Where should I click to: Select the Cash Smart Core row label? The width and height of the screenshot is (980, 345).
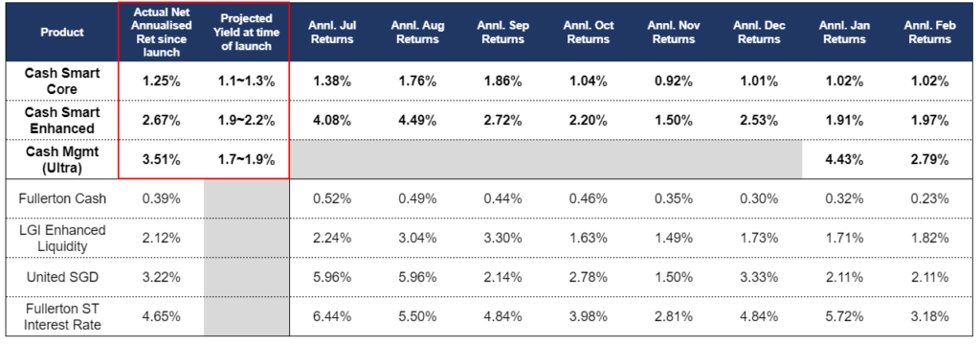point(62,80)
